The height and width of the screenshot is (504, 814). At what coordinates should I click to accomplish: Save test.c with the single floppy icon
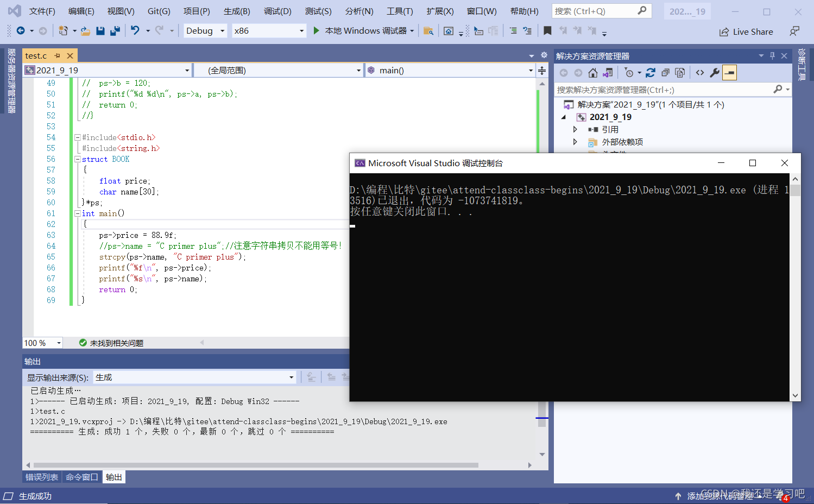pyautogui.click(x=100, y=31)
